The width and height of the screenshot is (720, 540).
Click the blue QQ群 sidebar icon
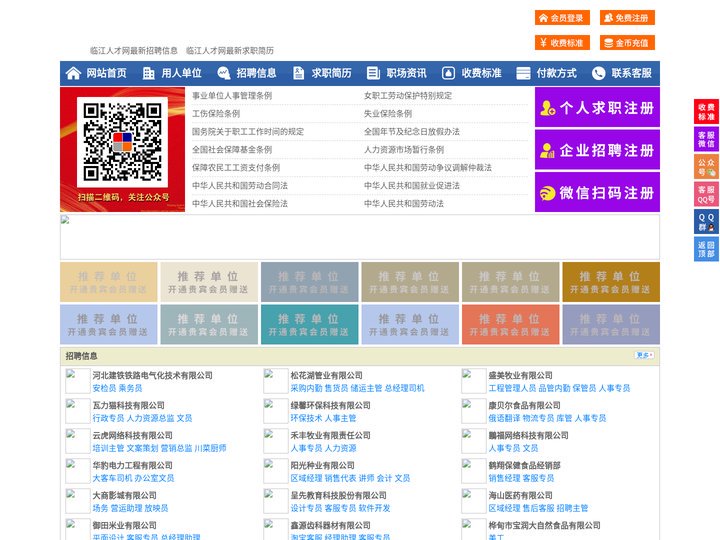tap(706, 222)
